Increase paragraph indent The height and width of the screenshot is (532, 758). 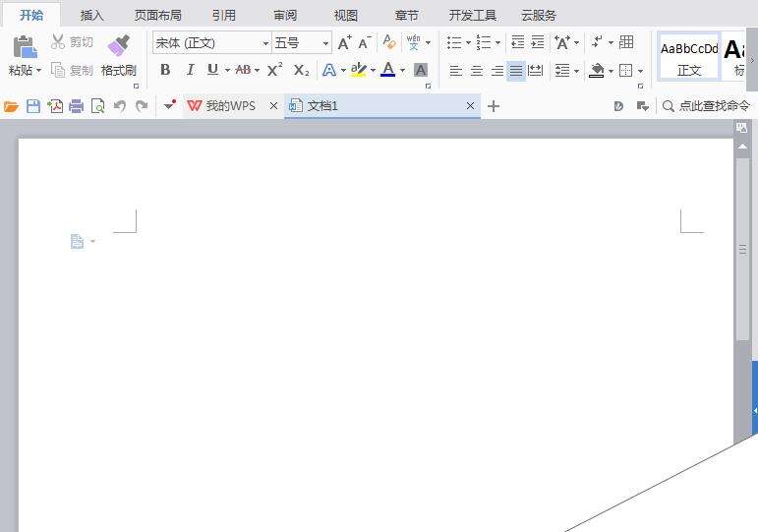538,42
